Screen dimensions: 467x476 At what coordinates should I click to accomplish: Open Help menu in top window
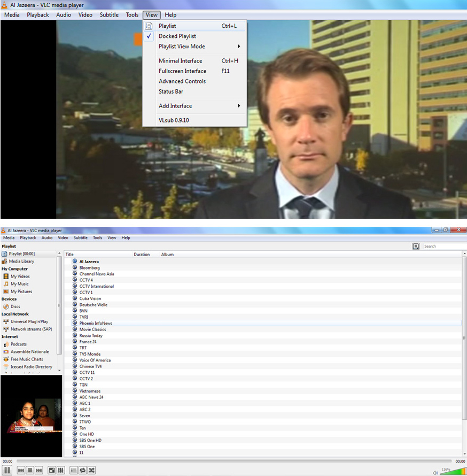170,15
